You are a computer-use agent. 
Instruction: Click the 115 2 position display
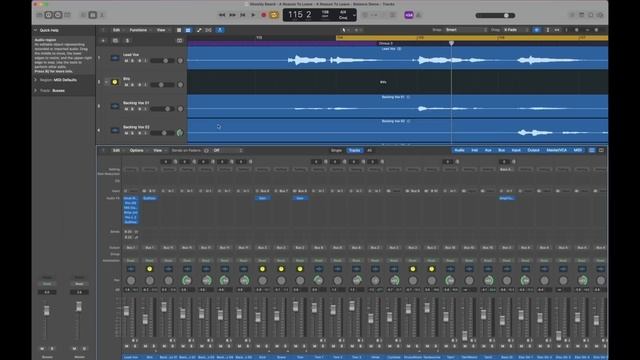(x=300, y=15)
